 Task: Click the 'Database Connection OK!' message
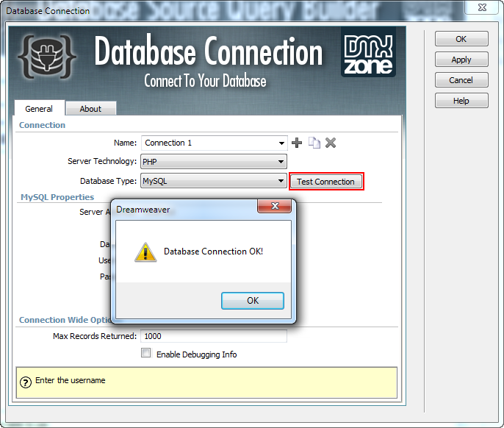pyautogui.click(x=213, y=252)
